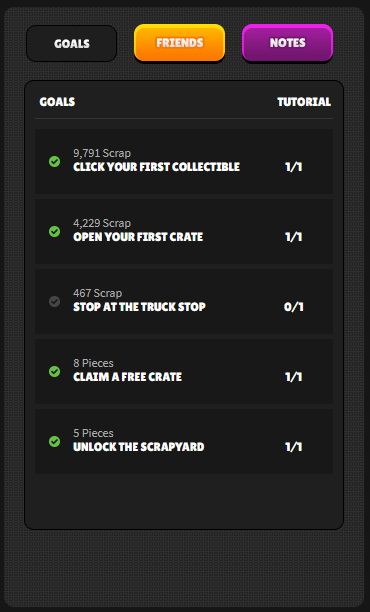Click the 9,791 Scrap reward label
The width and height of the screenshot is (370, 612).
pos(102,153)
